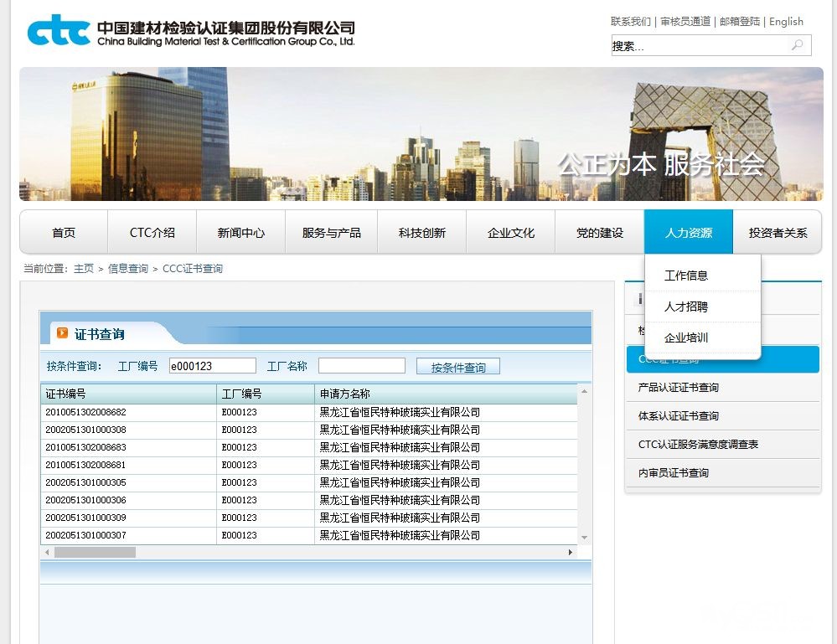Click the horizontal scrollbar's right arrow
This screenshot has height=644, width=837.
point(571,553)
